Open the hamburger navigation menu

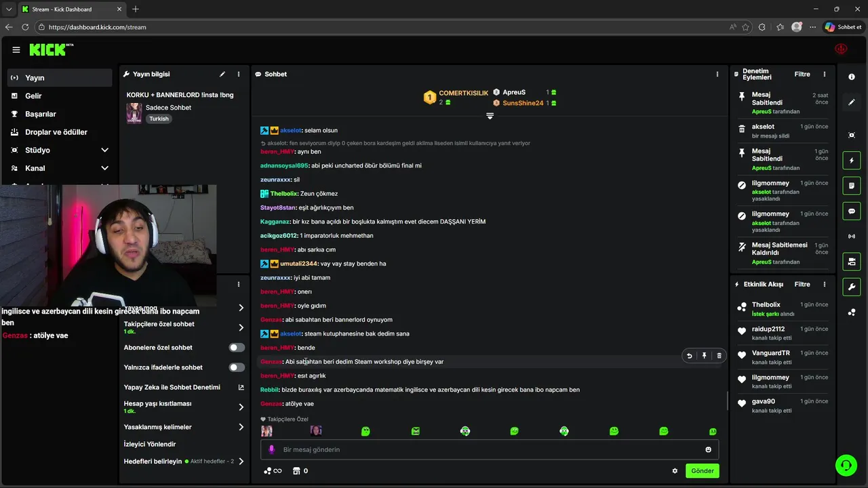[x=16, y=49]
